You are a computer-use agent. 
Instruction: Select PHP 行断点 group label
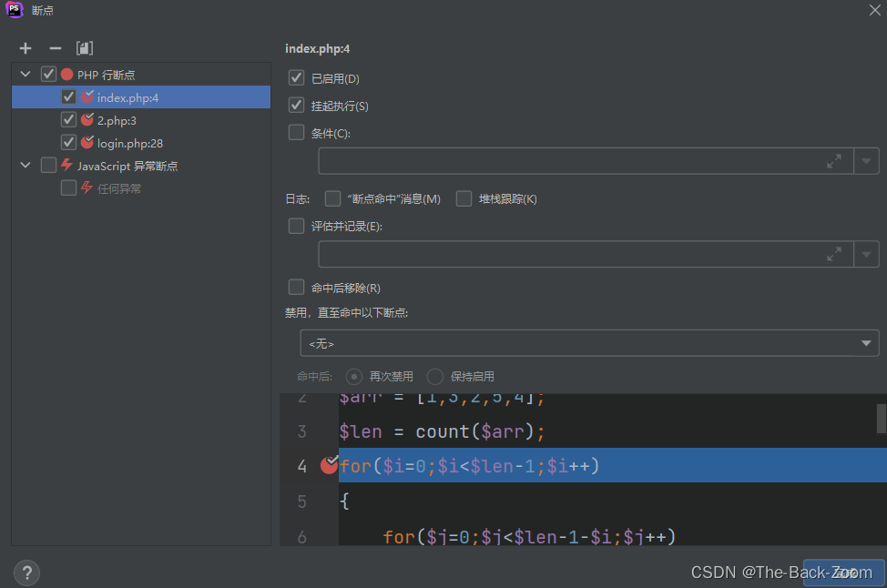tap(106, 76)
